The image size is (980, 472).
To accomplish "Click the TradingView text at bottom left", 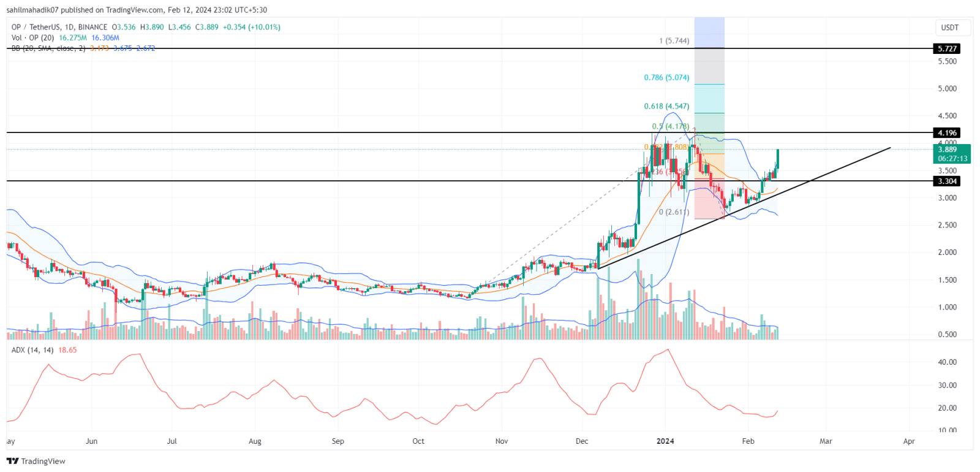I will click(x=43, y=462).
